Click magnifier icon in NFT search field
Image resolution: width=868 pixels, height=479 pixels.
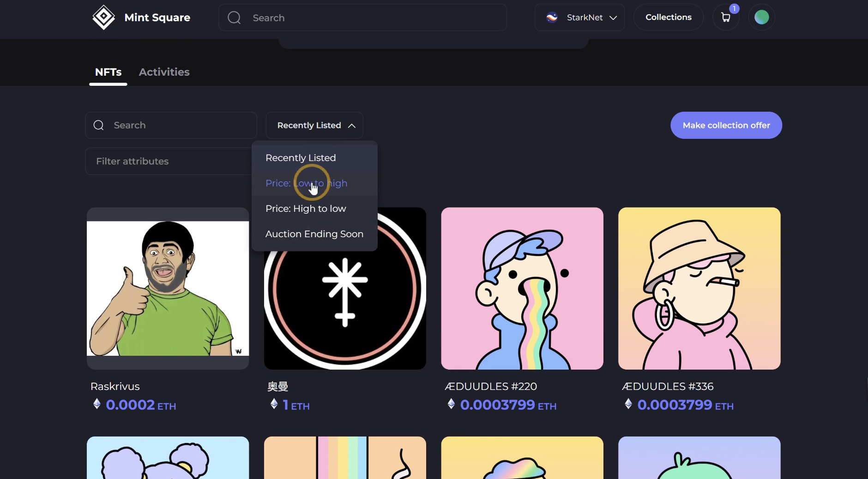pos(98,125)
